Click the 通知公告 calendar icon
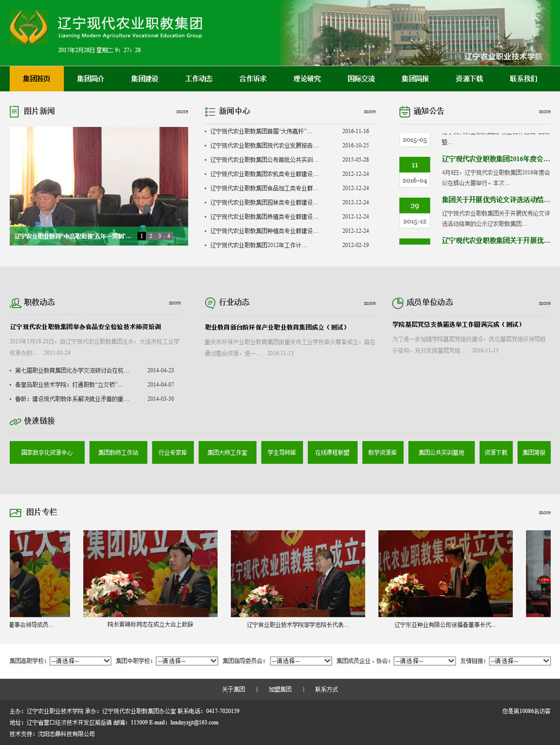560x745 pixels. click(404, 111)
